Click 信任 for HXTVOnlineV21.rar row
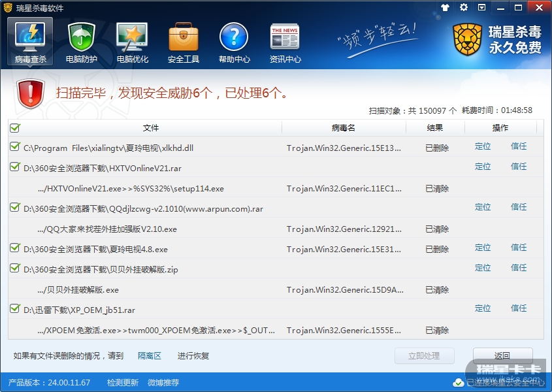The image size is (552, 392). click(519, 166)
